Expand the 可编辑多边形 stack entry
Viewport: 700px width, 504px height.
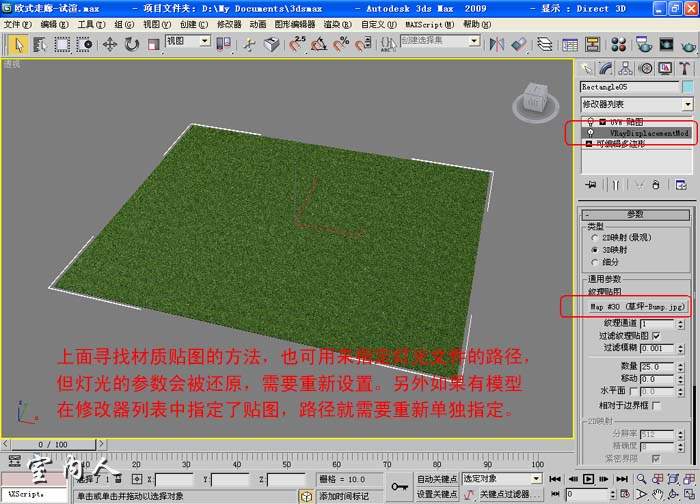[589, 144]
